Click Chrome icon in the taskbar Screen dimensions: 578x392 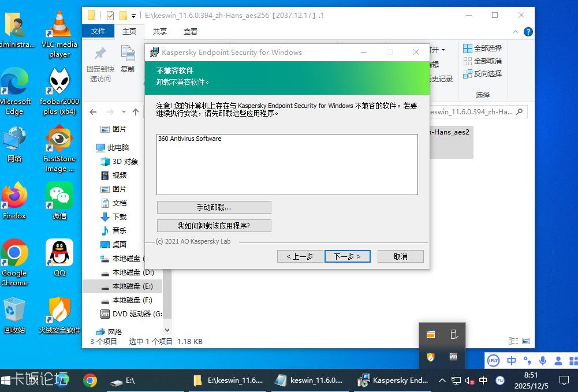[x=90, y=380]
